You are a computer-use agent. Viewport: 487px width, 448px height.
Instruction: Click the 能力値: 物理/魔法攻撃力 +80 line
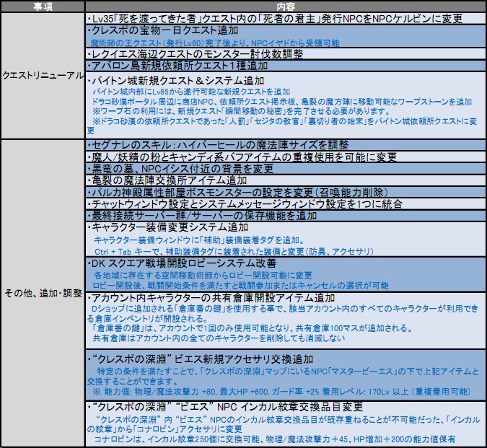point(282,392)
